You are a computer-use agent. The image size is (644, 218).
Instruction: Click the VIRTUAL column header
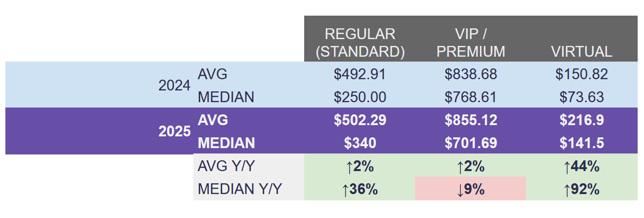(582, 51)
